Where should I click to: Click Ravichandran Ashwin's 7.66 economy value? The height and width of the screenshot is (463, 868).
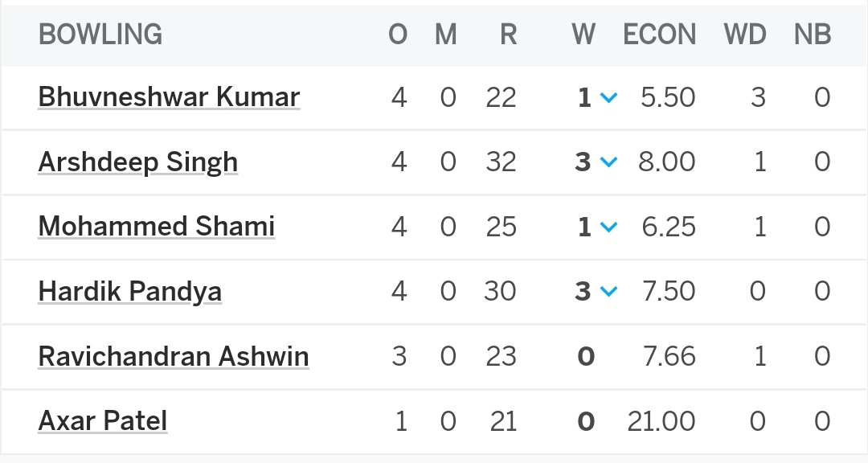pyautogui.click(x=669, y=356)
